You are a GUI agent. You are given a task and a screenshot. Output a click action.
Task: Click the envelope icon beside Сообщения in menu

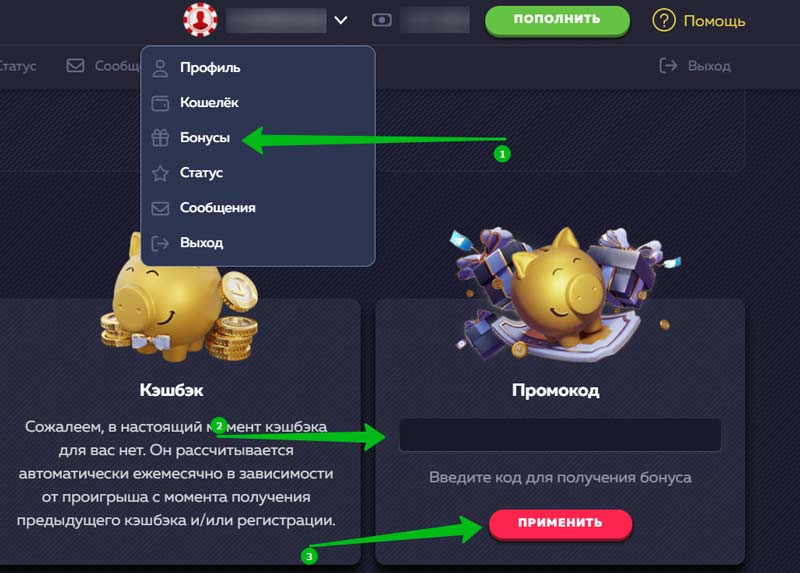click(x=160, y=208)
